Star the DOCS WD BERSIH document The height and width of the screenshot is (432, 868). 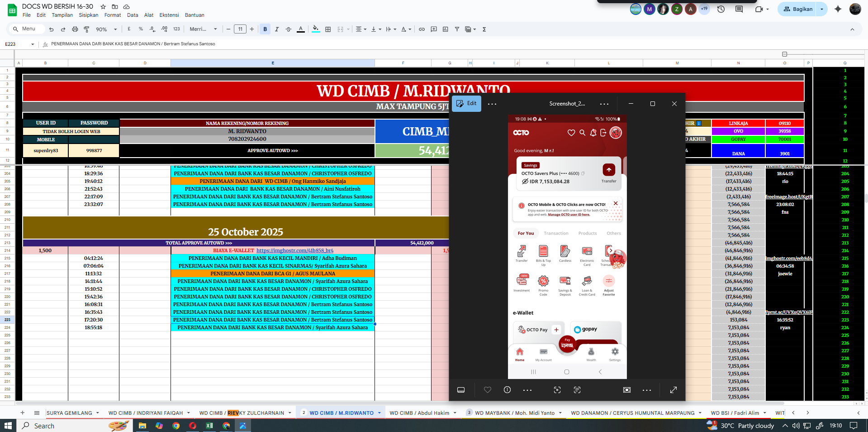click(103, 7)
